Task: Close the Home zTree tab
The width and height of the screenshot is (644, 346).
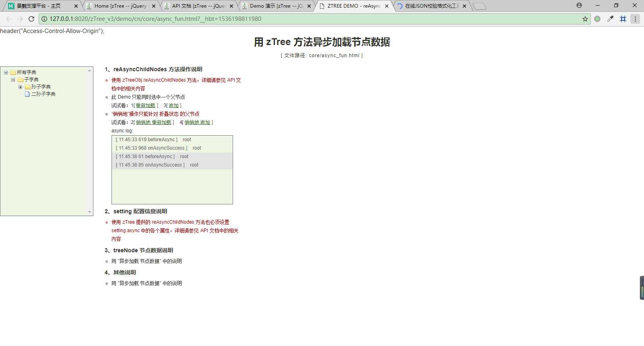Action: pyautogui.click(x=154, y=6)
